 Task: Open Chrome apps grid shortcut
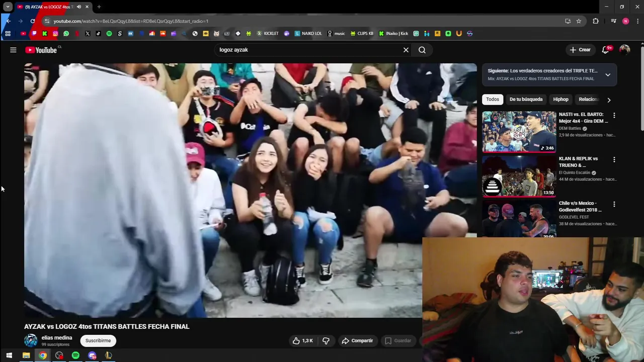click(x=8, y=34)
